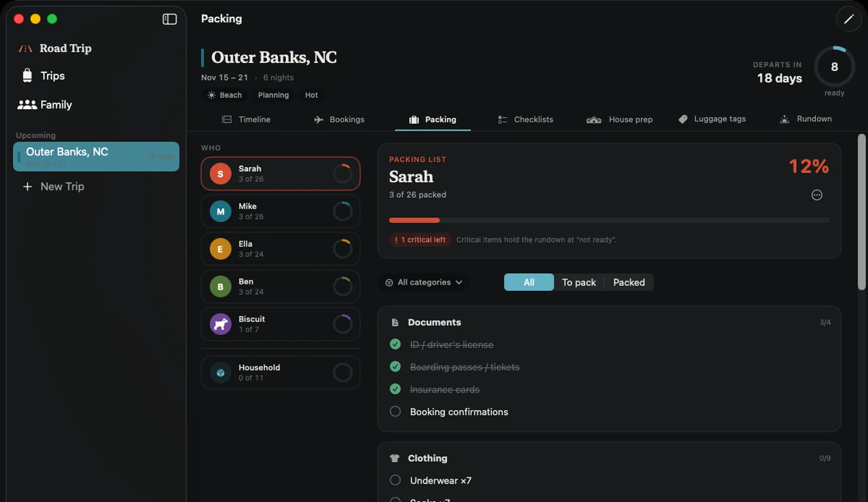The width and height of the screenshot is (868, 502).
Task: Select the All filter button
Action: click(x=529, y=282)
